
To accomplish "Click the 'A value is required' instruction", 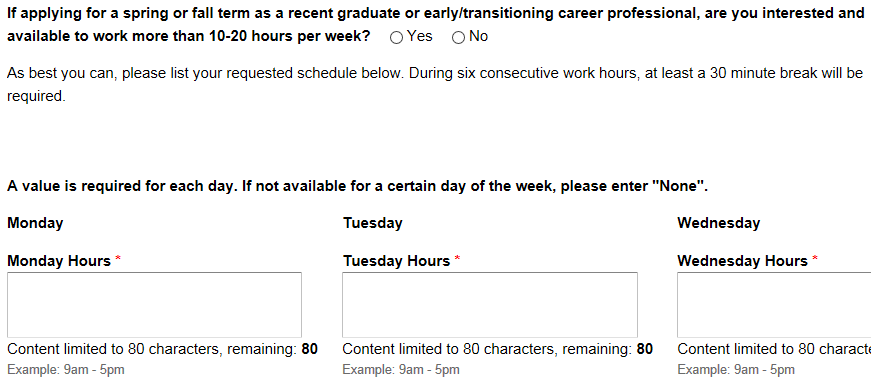I will (357, 187).
